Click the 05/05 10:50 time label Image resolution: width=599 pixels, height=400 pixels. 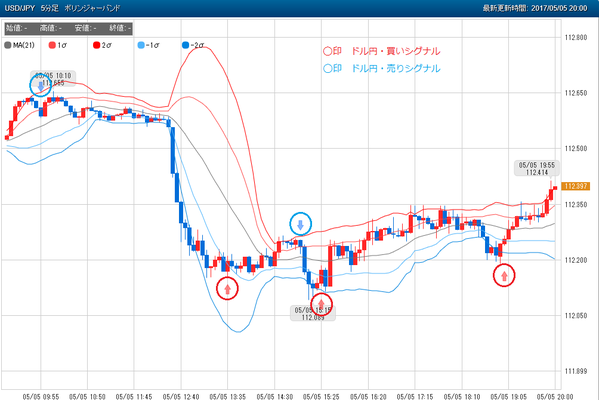coord(87,397)
